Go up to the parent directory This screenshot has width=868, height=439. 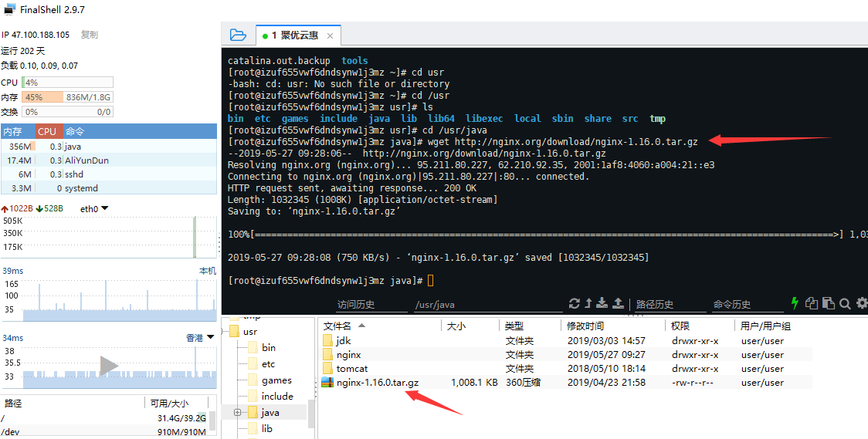click(588, 303)
